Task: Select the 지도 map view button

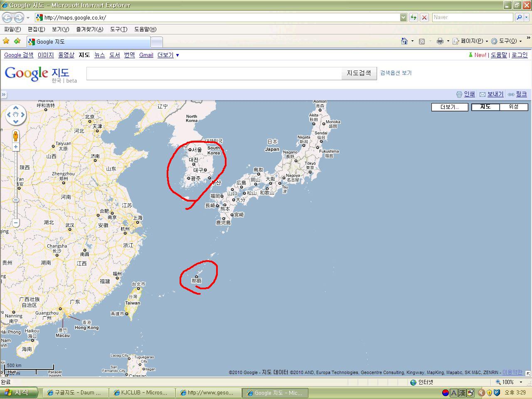Action: (485, 107)
